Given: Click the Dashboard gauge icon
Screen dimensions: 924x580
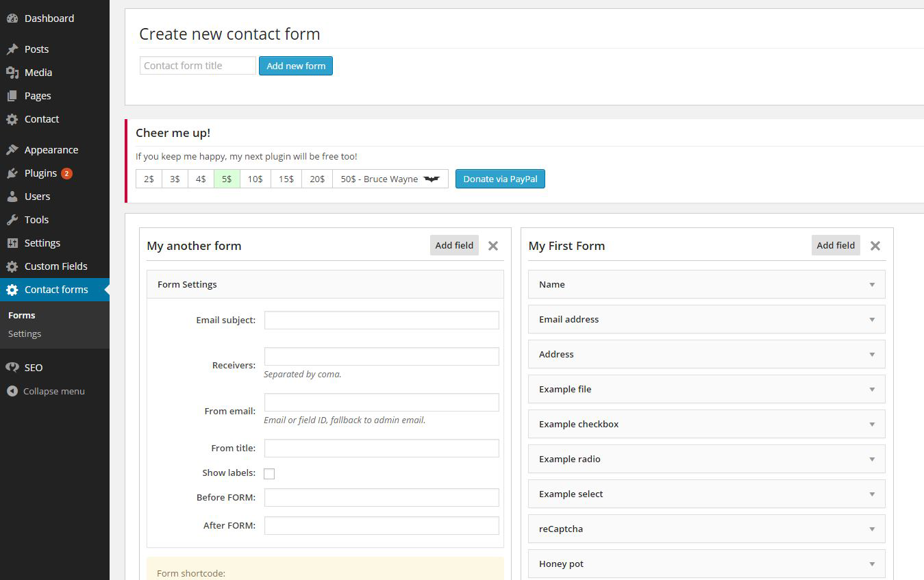Looking at the screenshot, I should click(x=12, y=18).
